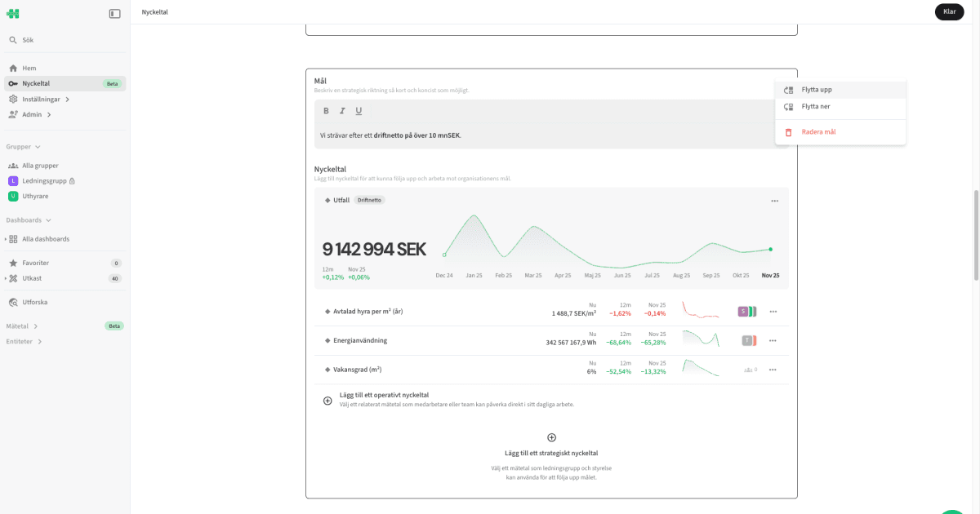Image resolution: width=980 pixels, height=514 pixels.
Task: Select the Uthyrare group icon
Action: coord(12,196)
